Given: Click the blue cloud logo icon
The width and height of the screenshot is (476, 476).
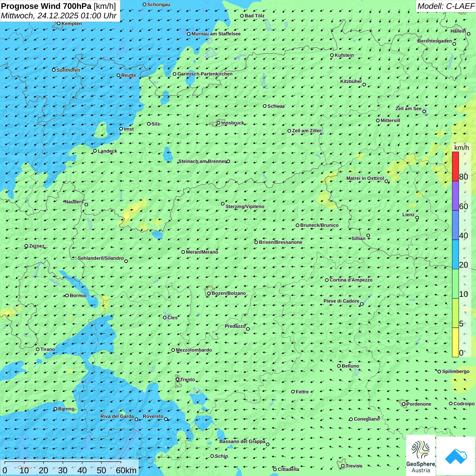Looking at the screenshot, I should tap(456, 456).
